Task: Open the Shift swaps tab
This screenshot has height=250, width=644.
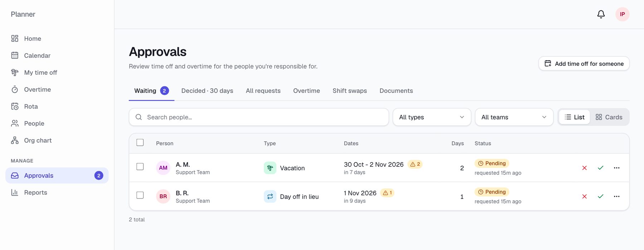Action: [x=350, y=91]
